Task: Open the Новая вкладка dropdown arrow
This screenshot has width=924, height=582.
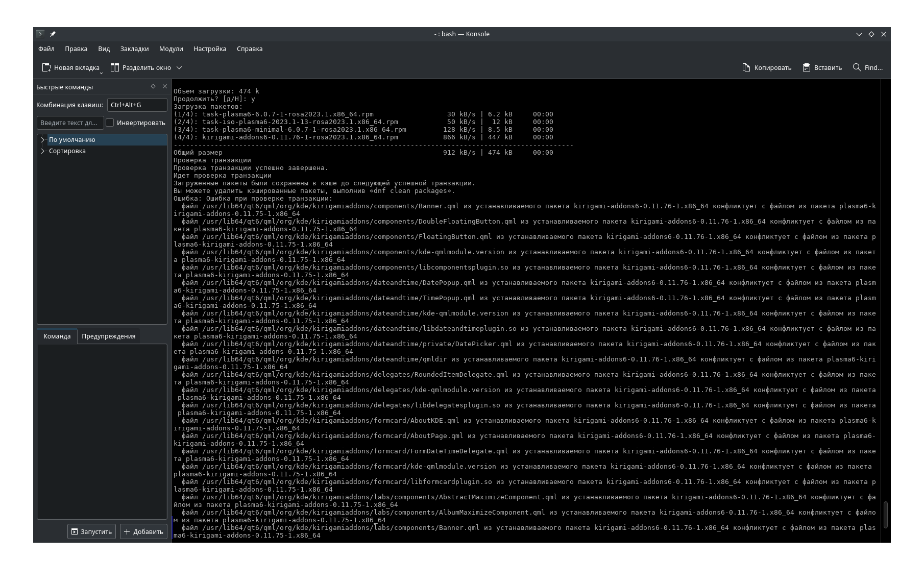Action: [101, 72]
